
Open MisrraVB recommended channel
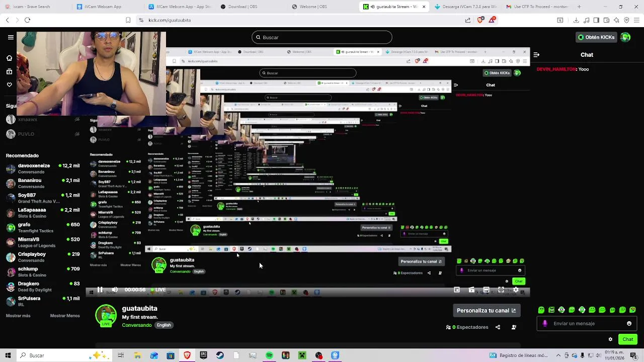coord(43,242)
